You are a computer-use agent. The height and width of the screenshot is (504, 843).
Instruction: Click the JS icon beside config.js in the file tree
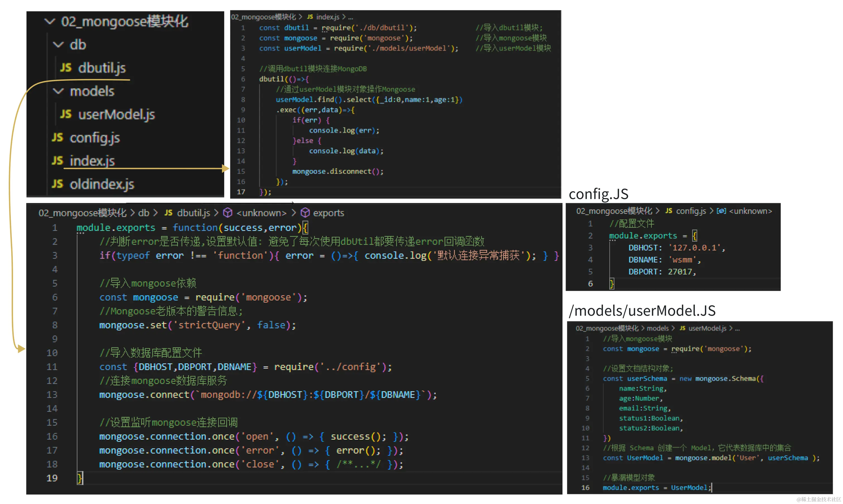(x=57, y=138)
